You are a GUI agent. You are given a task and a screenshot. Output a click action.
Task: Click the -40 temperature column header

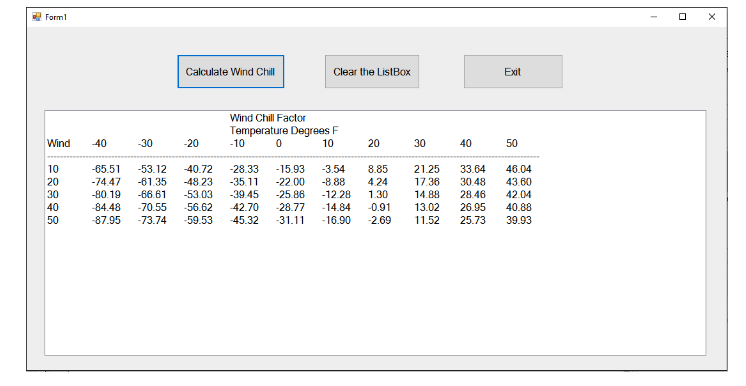pyautogui.click(x=99, y=144)
